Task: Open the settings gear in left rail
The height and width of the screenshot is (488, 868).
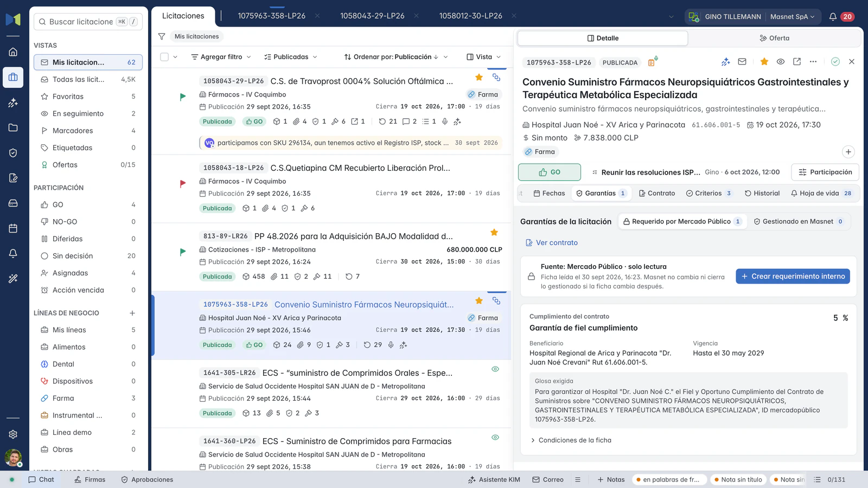Action: click(x=13, y=434)
